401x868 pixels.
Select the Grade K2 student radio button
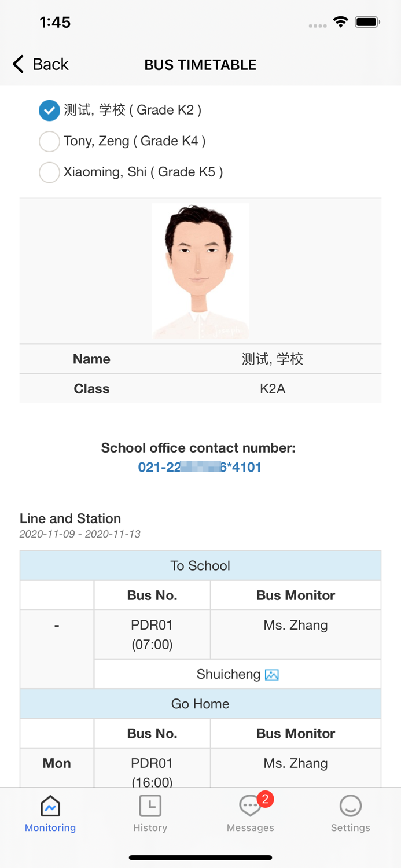[x=49, y=111]
